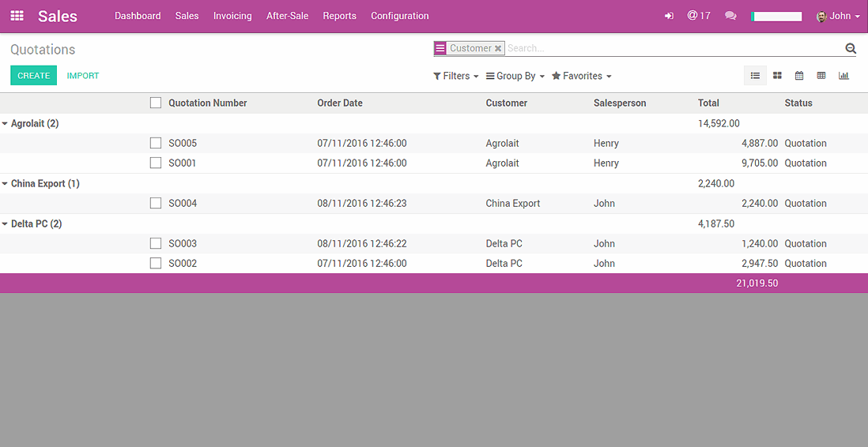Click the login arrow icon in top bar
This screenshot has height=447, width=868.
(670, 16)
